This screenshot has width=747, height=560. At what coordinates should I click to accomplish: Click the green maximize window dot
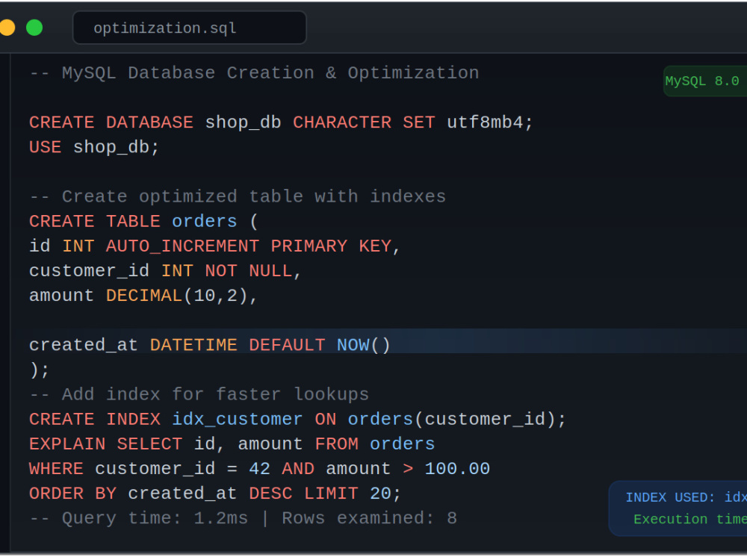point(34,28)
